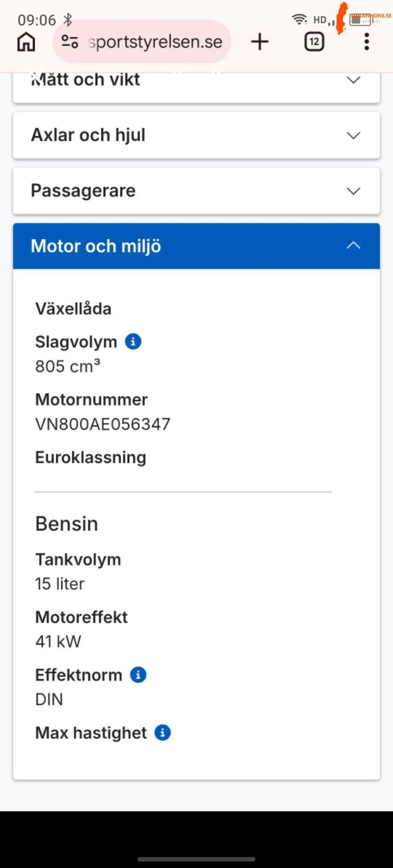
Task: Expand the Mått och vikt section
Action: [x=196, y=86]
